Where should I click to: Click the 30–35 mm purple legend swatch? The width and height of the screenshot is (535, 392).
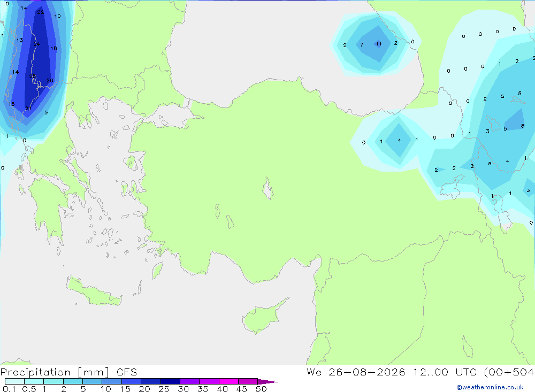(189, 381)
